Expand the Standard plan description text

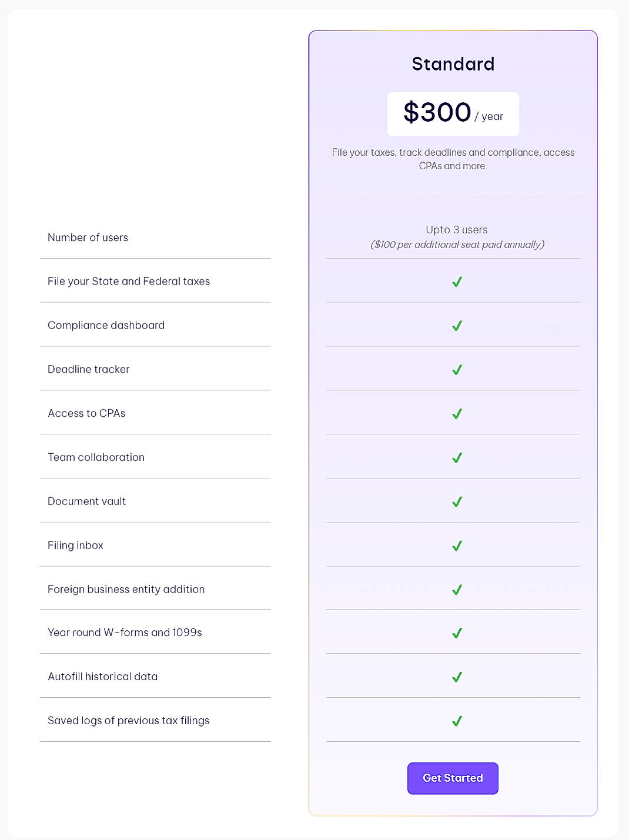453,159
